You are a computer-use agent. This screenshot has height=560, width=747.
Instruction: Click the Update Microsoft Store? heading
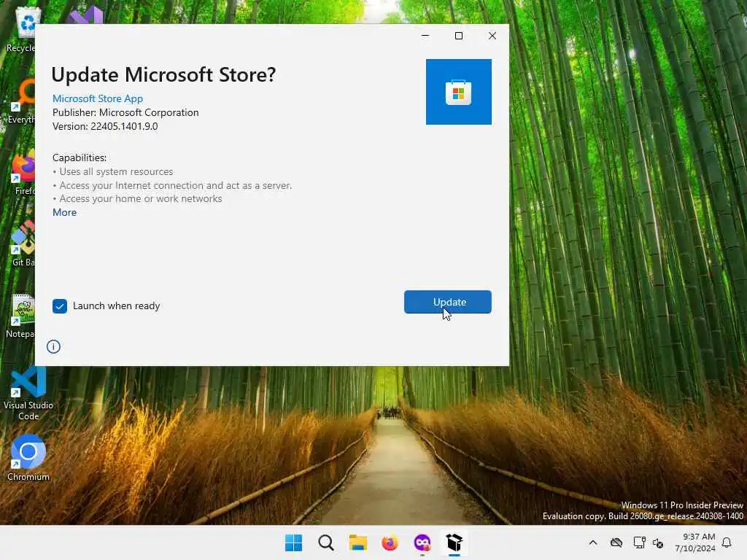(163, 75)
